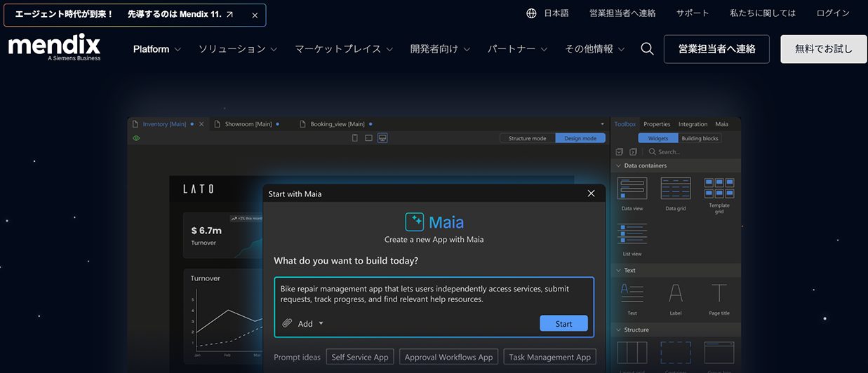The height and width of the screenshot is (373, 868).
Task: Expand the マーケットプレイス menu
Action: point(344,49)
